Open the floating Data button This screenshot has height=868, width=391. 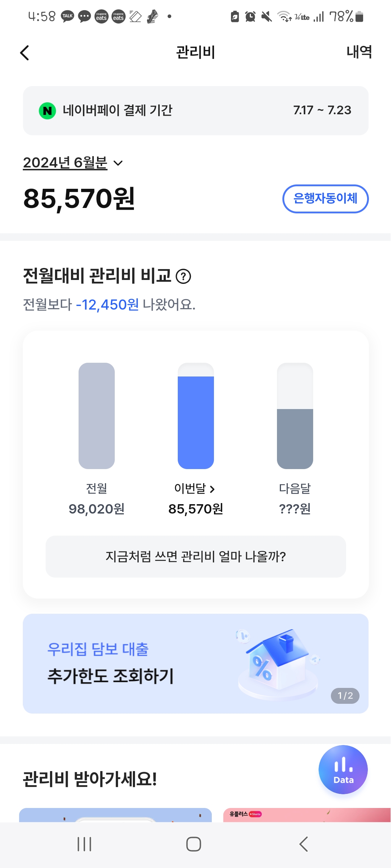point(343,770)
